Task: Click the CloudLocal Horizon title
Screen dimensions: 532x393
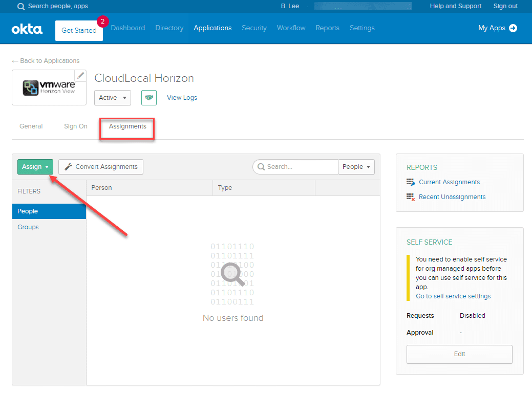Action: [x=144, y=78]
